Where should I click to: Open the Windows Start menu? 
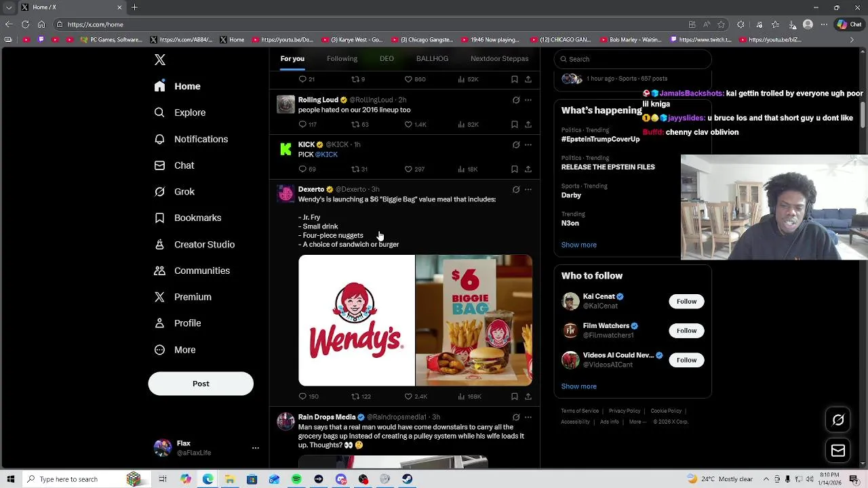[x=11, y=479]
